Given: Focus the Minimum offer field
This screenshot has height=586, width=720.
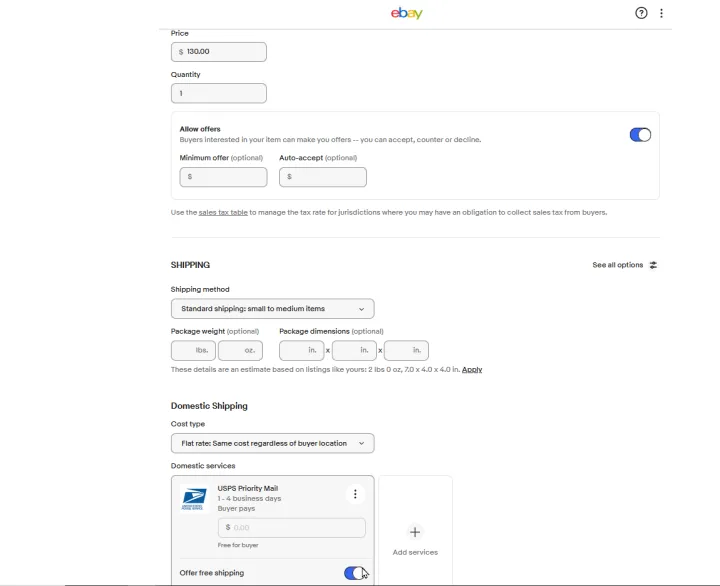Looking at the screenshot, I should click(x=223, y=177).
